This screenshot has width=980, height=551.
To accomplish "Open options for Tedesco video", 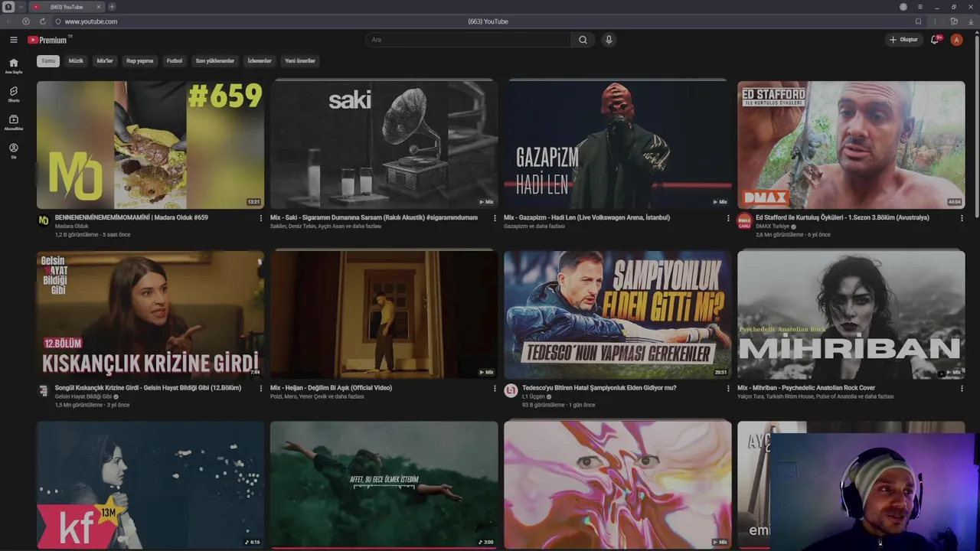I will coord(728,388).
